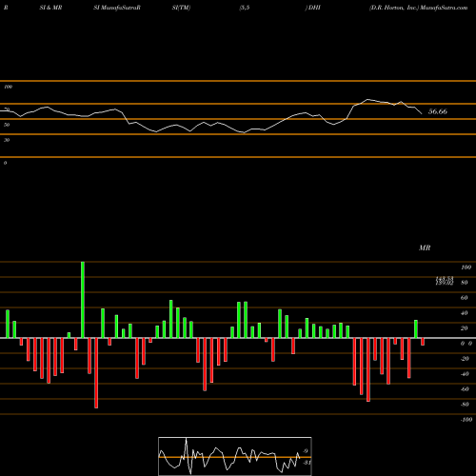Click the "SI & MR" header text
This screenshot has height=476, width=476.
pyautogui.click(x=50, y=8)
